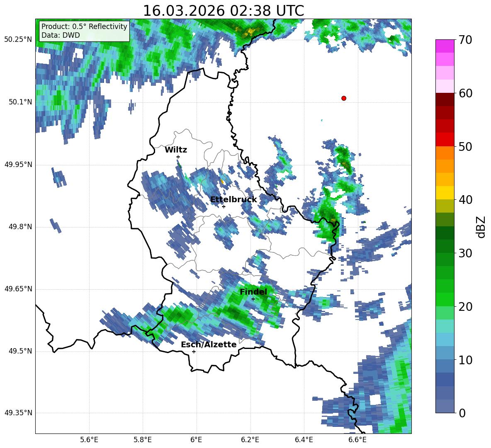The width and height of the screenshot is (491, 448).
Task: Click the 49.95°N latitude label
Action: pos(18,165)
